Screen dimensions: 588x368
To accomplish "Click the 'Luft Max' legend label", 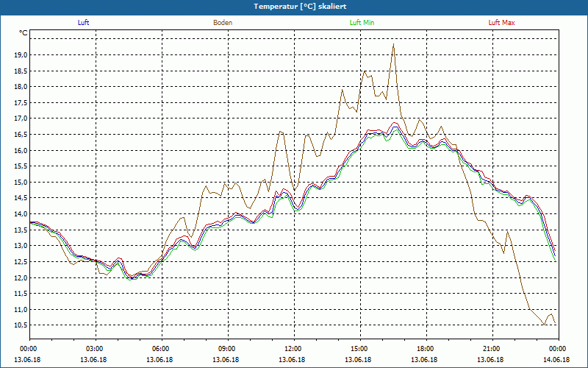I will coord(501,23).
